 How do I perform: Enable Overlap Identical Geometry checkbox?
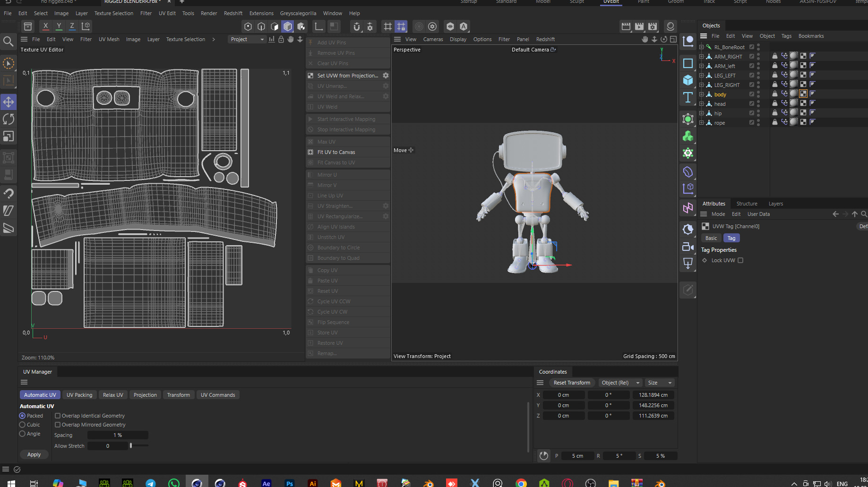click(x=58, y=416)
